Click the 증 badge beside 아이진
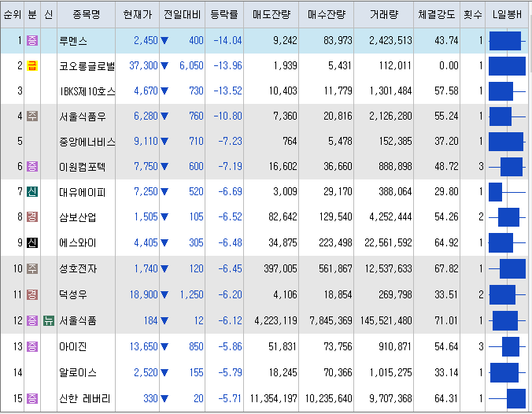The width and height of the screenshot is (532, 414). [x=32, y=346]
